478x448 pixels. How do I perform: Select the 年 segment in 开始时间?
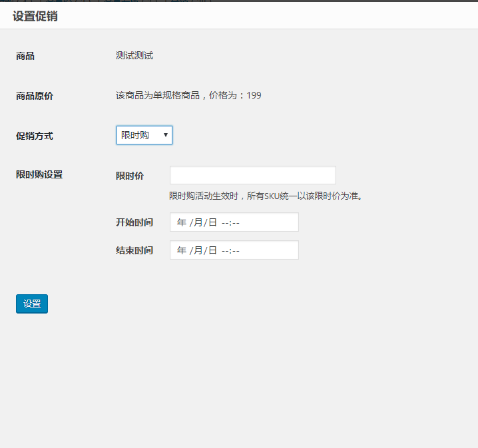(182, 222)
